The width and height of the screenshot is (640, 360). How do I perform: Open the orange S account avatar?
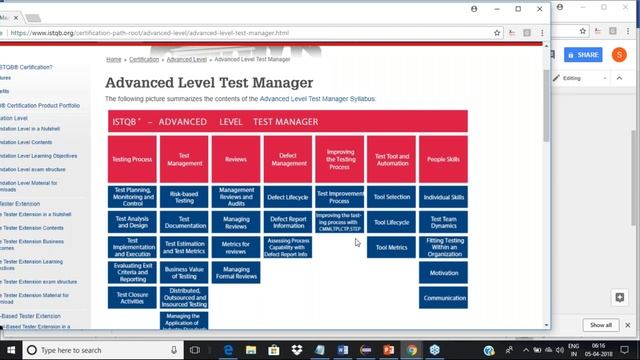tap(619, 55)
